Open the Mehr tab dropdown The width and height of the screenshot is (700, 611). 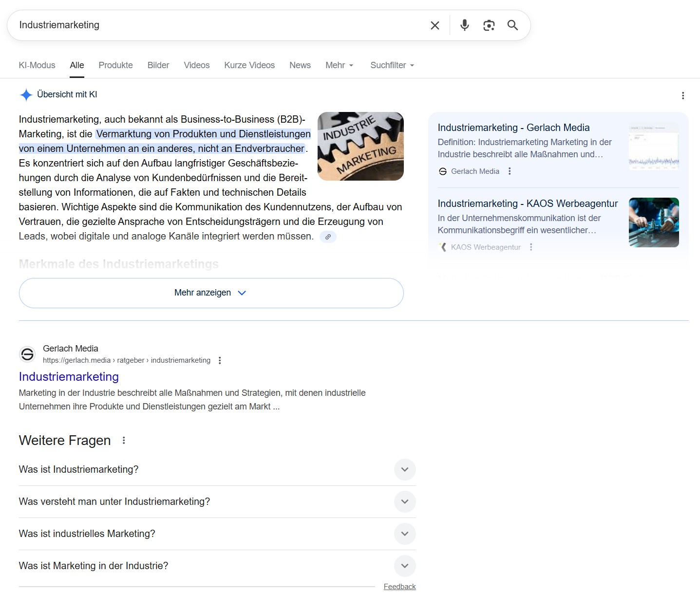point(339,65)
